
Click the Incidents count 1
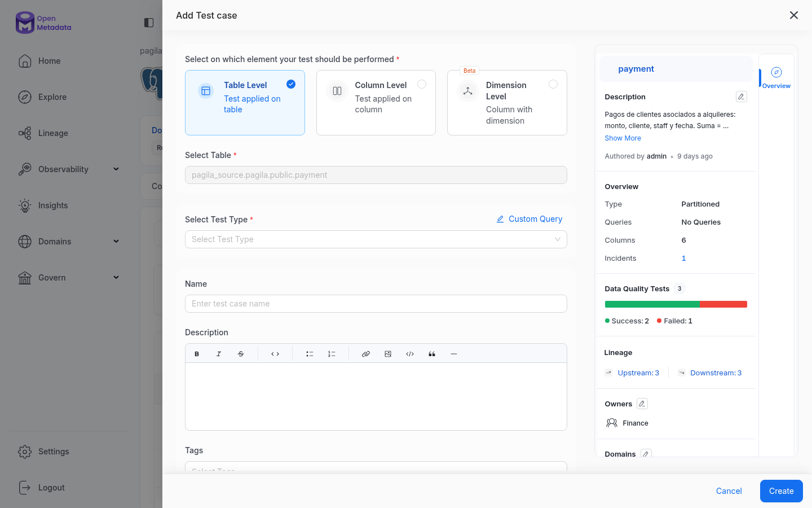point(683,259)
